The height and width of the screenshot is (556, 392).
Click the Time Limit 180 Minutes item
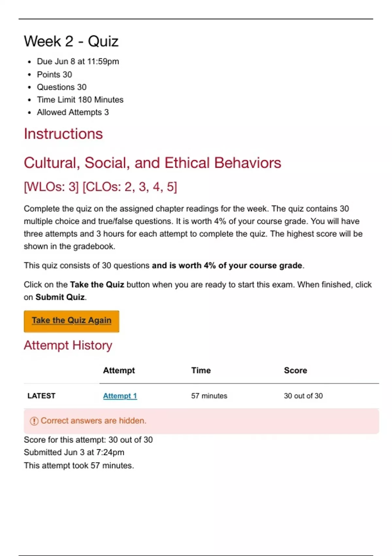click(80, 100)
